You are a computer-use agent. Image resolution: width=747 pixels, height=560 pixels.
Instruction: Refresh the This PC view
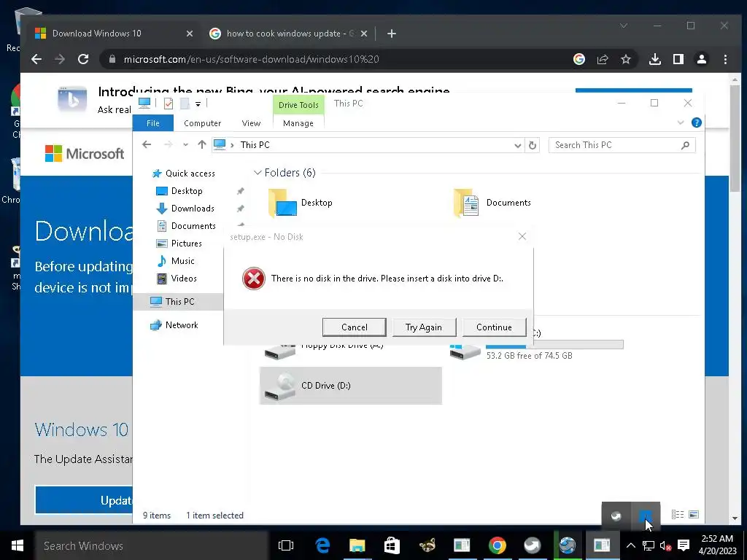(533, 145)
